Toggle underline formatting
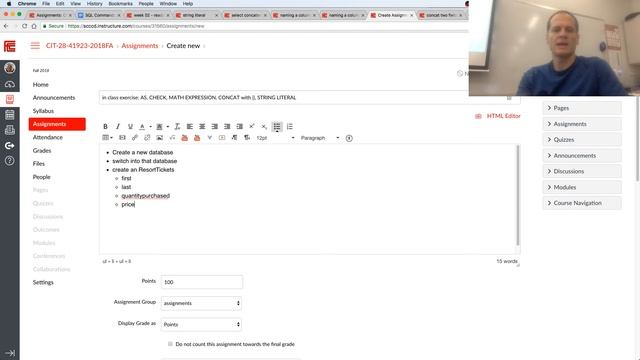 [x=130, y=127]
